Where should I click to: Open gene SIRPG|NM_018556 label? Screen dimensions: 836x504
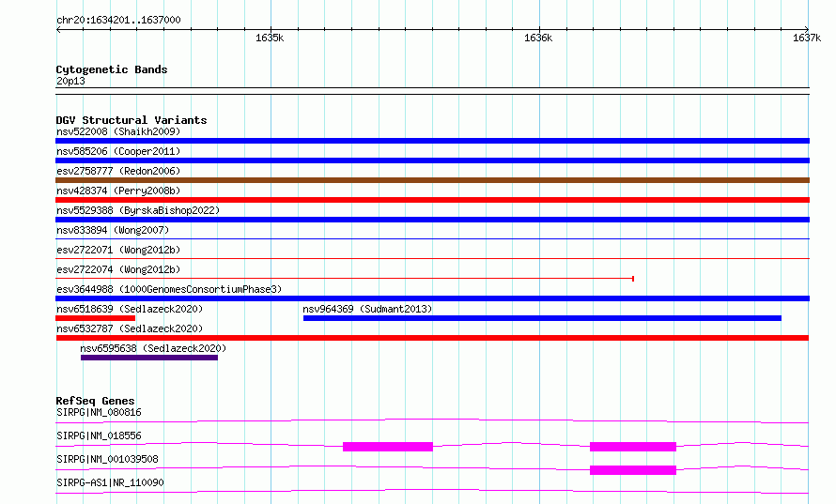pyautogui.click(x=99, y=435)
